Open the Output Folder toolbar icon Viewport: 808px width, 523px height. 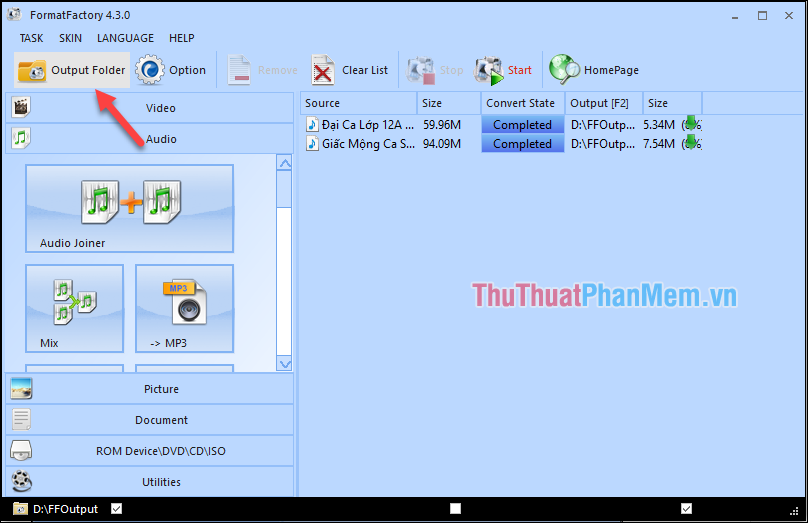[32, 70]
